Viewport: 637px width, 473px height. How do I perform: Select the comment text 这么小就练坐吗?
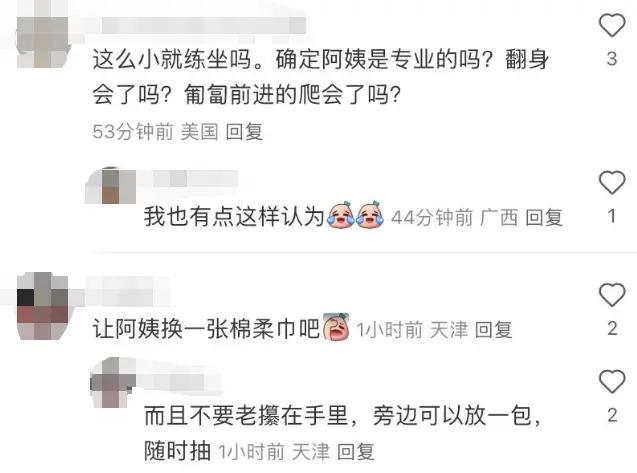(172, 60)
